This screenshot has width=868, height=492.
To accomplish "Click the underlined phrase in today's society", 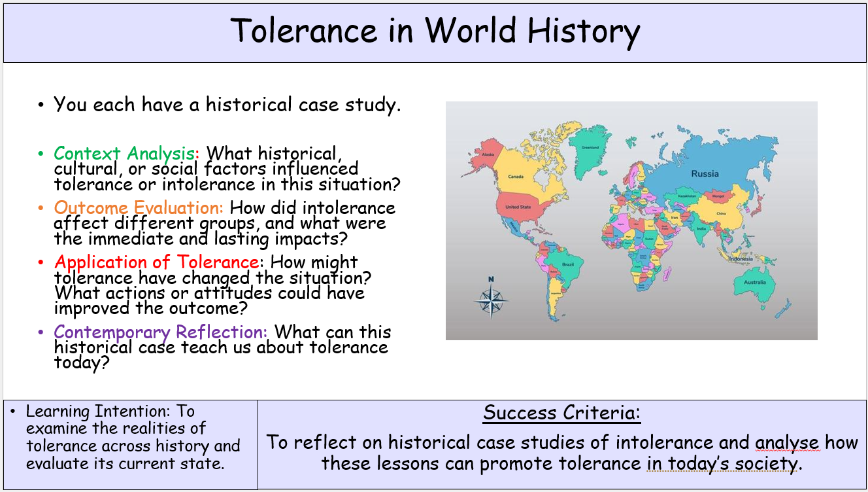I will coord(723,464).
